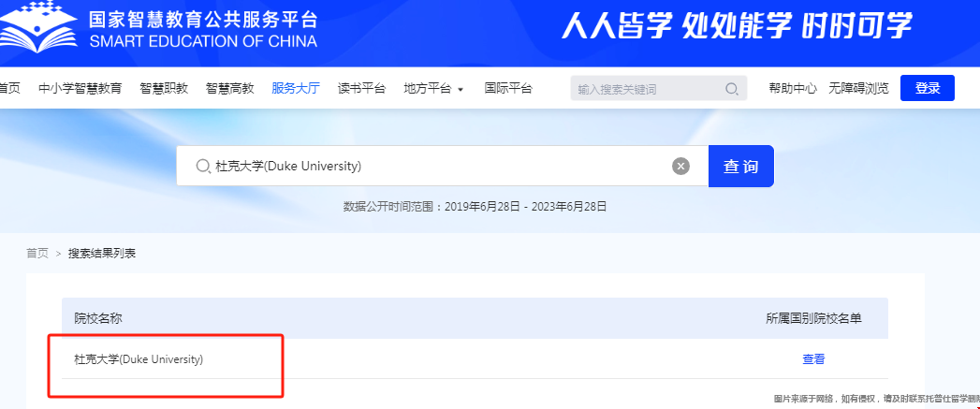
Task: Open 帮助中心 link
Action: 793,88
